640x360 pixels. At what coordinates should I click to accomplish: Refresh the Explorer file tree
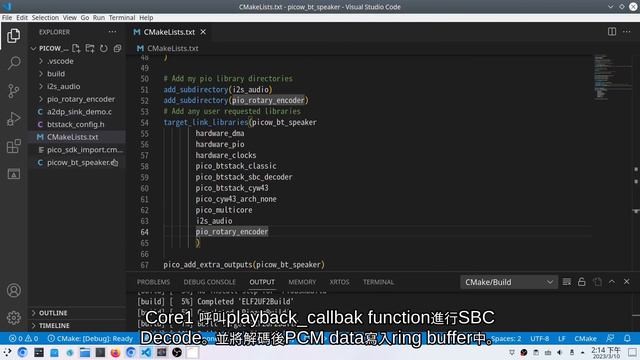[104, 48]
